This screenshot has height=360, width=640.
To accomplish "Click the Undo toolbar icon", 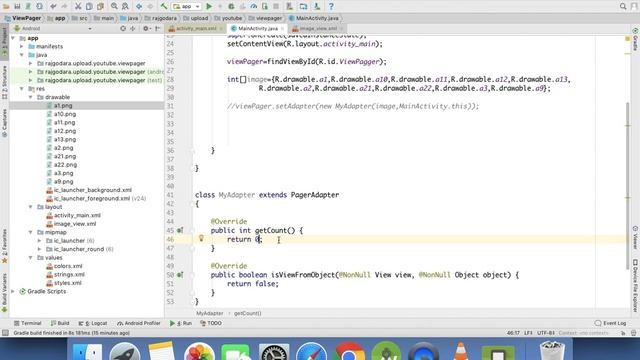I will 53,6.
